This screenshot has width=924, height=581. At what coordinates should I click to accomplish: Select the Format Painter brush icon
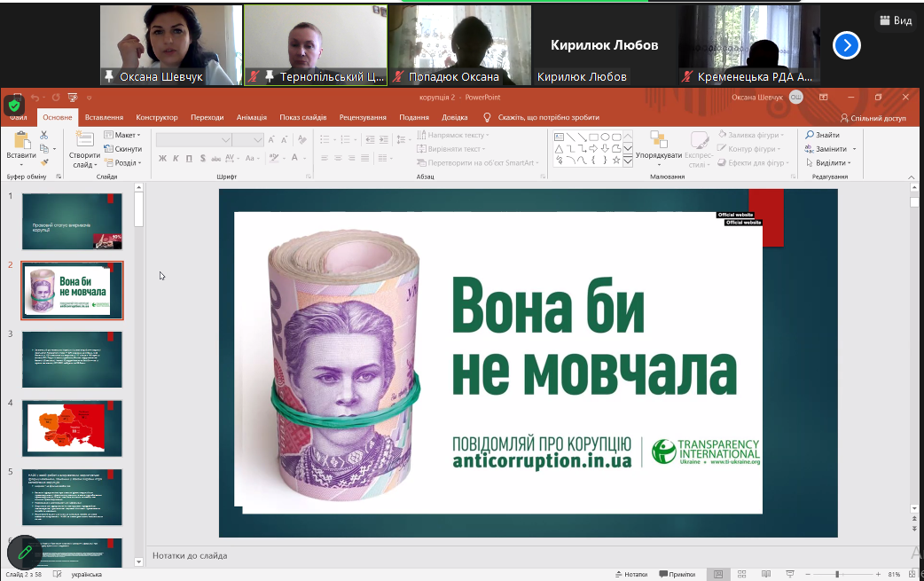coord(44,162)
